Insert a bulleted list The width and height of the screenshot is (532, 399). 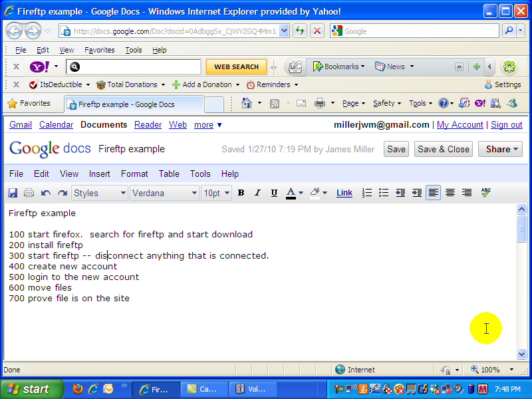click(x=384, y=193)
